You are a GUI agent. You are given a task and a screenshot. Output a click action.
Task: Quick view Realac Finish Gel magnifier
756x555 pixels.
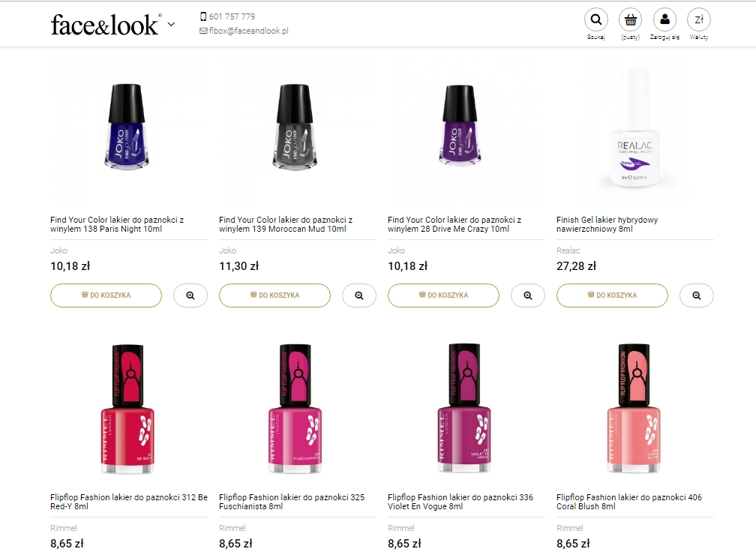(697, 295)
